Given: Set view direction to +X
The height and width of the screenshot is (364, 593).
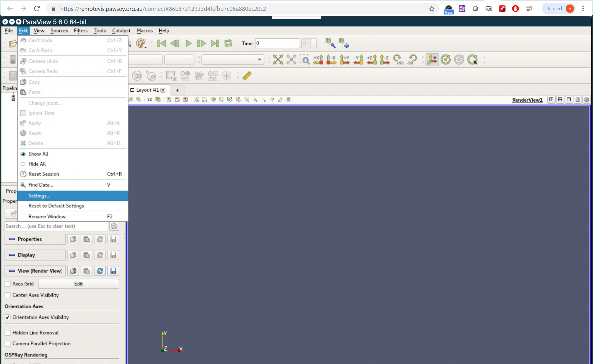Looking at the screenshot, I should click(318, 59).
